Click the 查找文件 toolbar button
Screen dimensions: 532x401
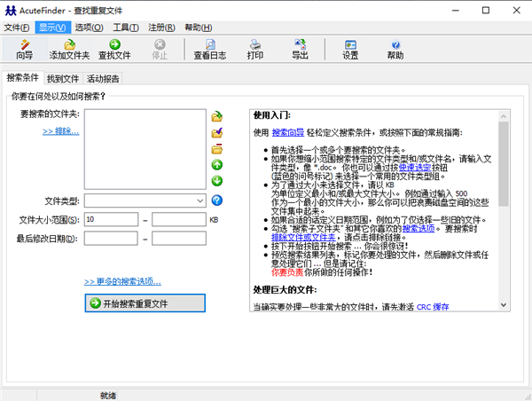coord(114,48)
